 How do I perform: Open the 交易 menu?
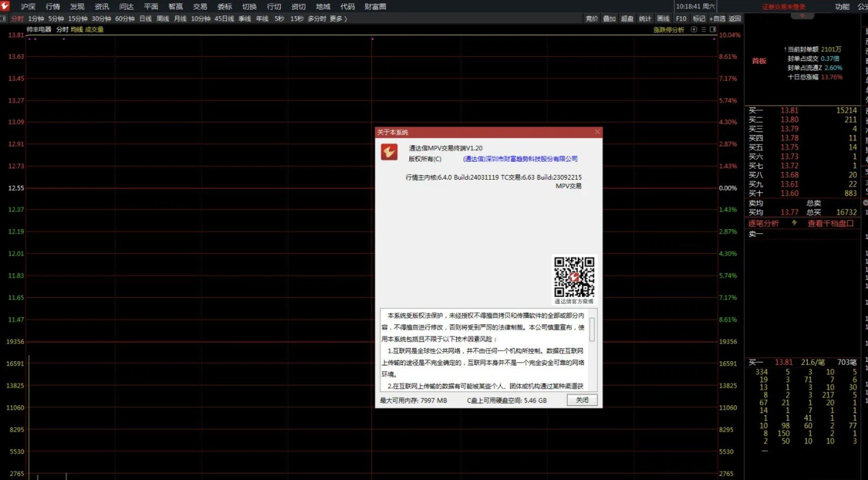pyautogui.click(x=200, y=7)
